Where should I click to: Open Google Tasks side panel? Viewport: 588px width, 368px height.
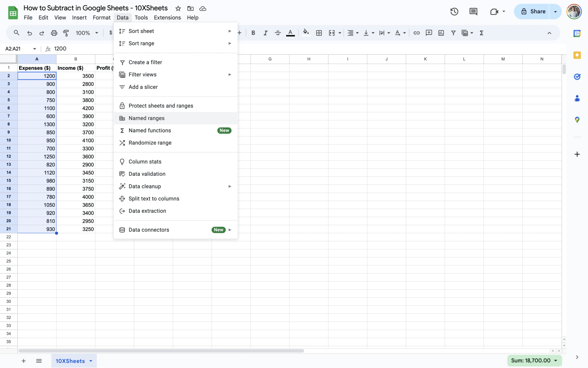click(577, 76)
